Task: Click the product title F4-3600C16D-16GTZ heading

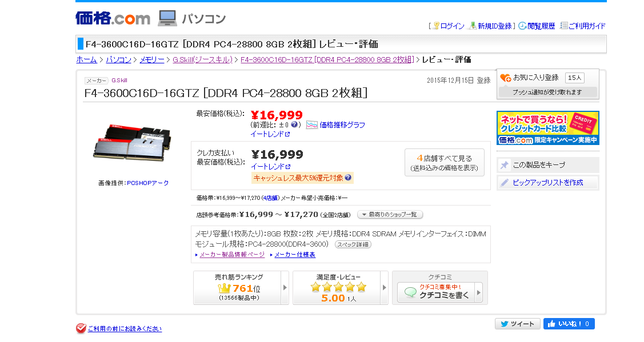Action: (x=226, y=93)
